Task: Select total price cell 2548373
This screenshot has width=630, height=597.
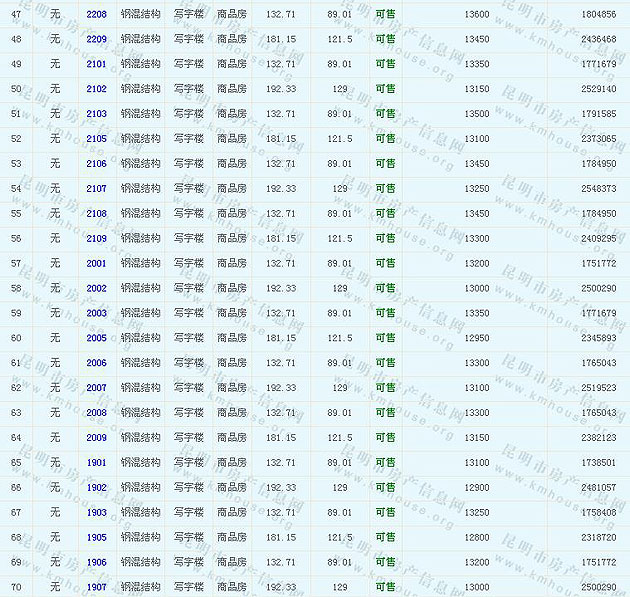Action: point(598,189)
